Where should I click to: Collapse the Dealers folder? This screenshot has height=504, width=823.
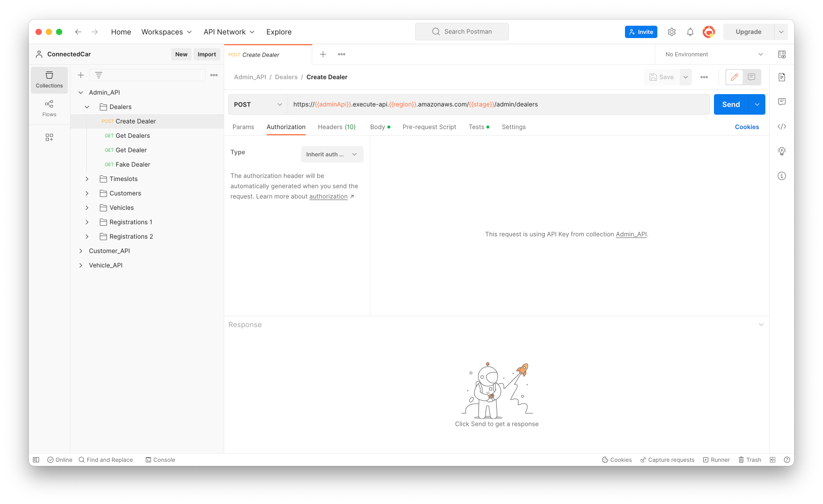click(87, 107)
